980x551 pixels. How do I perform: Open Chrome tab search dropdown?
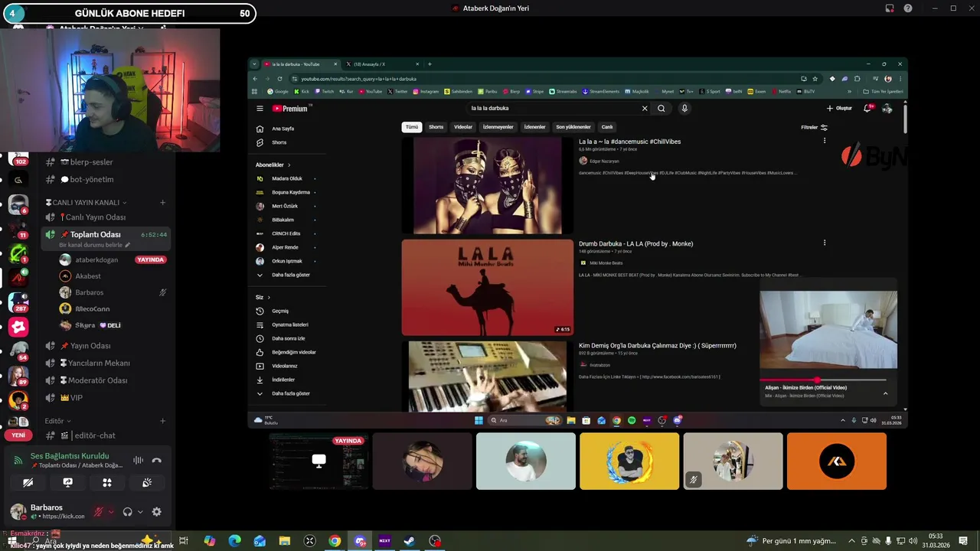pyautogui.click(x=255, y=64)
